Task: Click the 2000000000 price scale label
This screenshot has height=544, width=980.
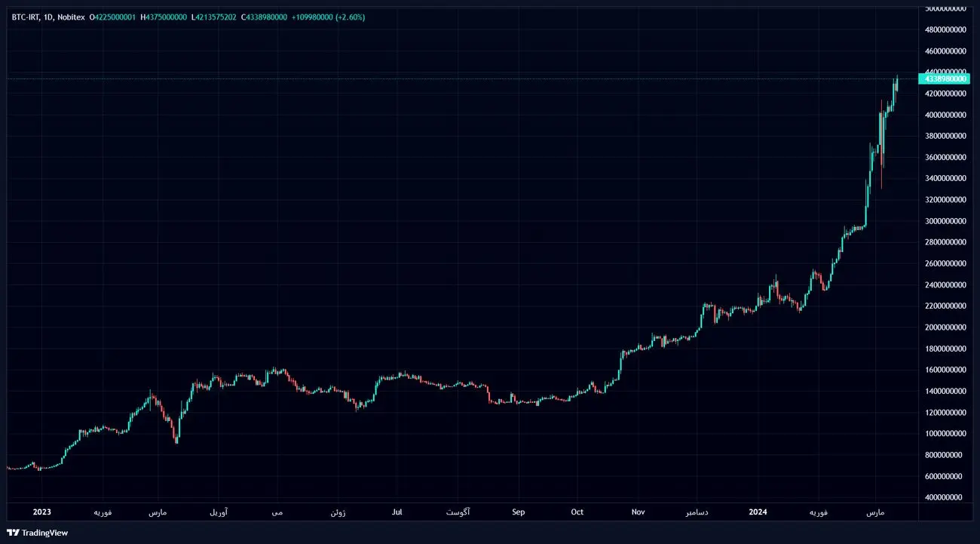Action: point(945,327)
